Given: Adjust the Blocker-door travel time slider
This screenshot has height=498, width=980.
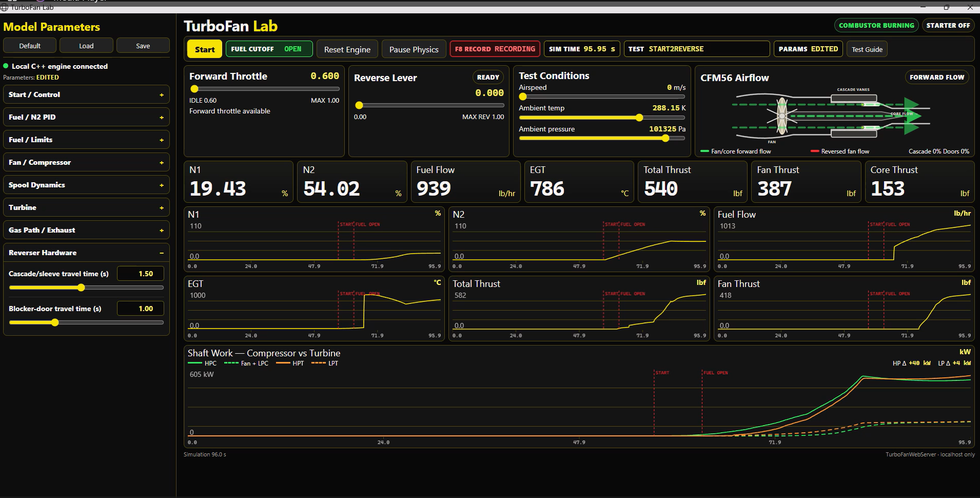Looking at the screenshot, I should point(86,322).
